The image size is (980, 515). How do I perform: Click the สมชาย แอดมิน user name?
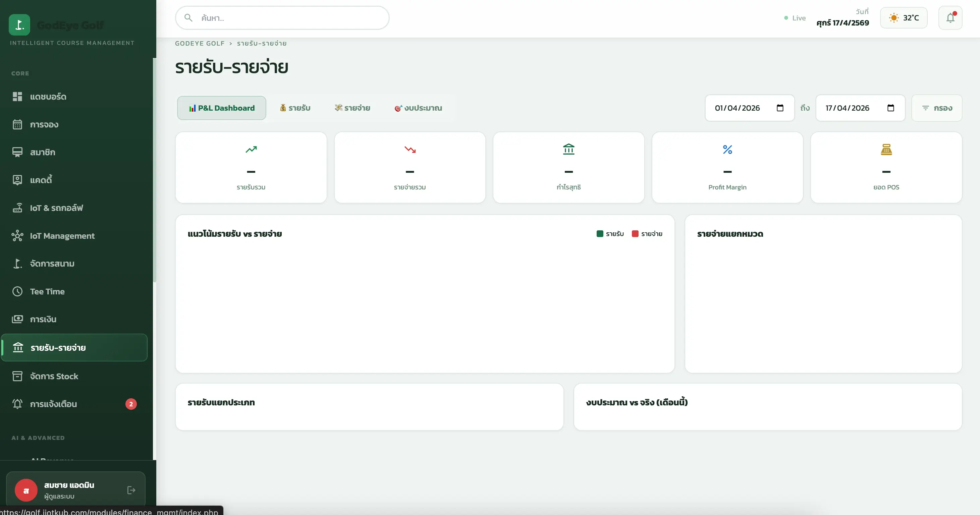point(69,485)
